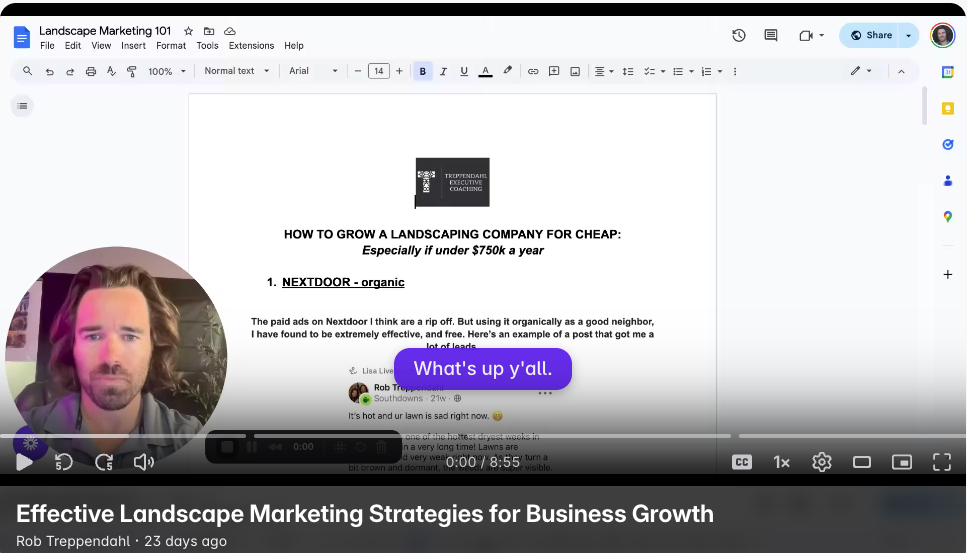The image size is (967, 553).
Task: Open version history clock icon
Action: point(739,35)
